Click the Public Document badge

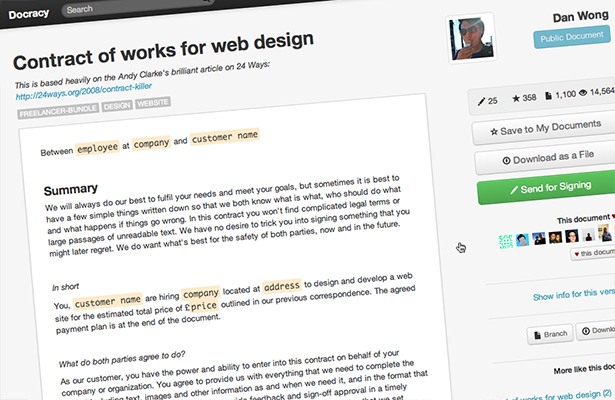click(571, 37)
